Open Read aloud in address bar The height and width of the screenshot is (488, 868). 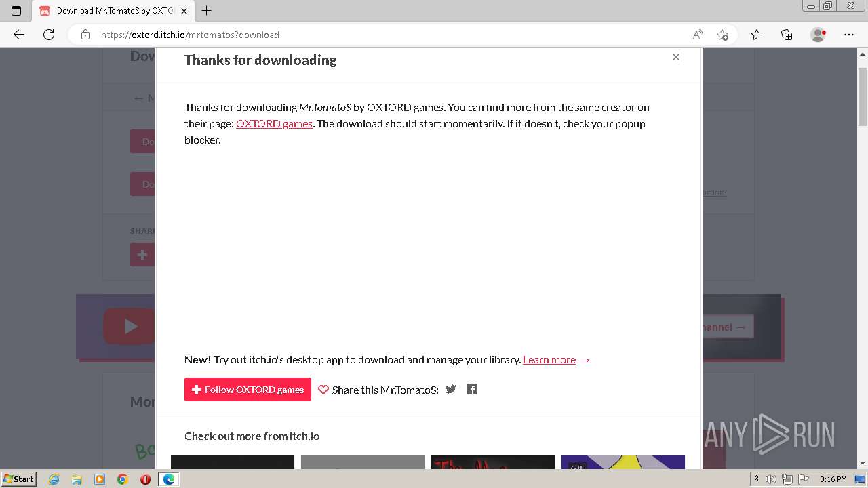point(698,35)
